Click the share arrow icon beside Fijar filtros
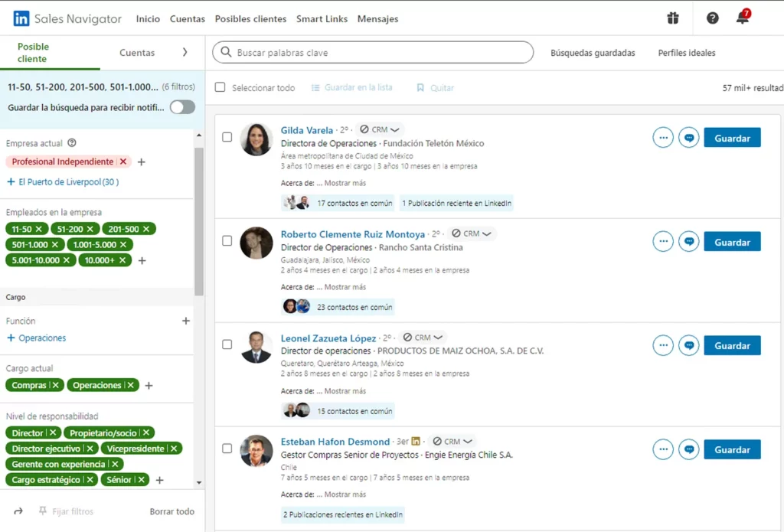The width and height of the screenshot is (784, 532). (x=18, y=511)
